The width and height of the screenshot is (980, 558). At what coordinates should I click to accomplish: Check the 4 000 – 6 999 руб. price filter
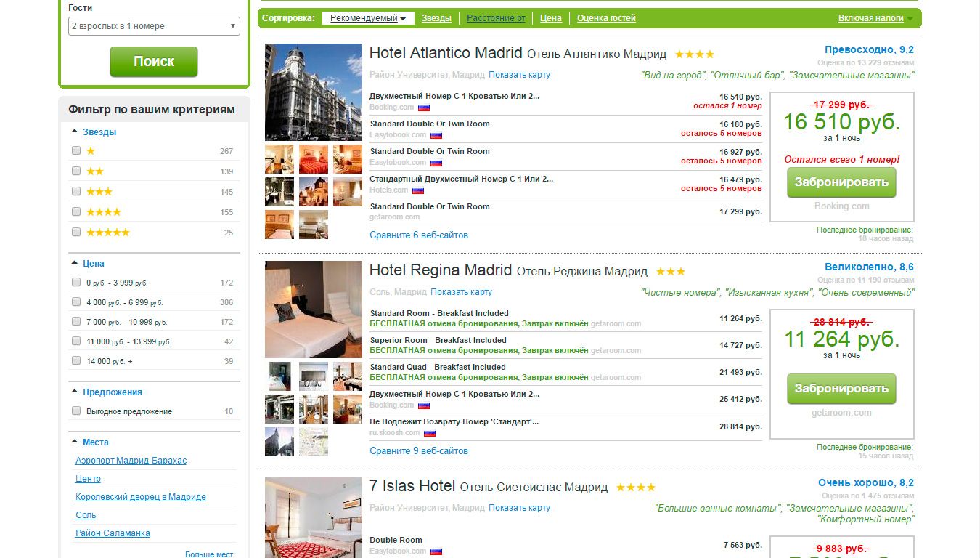coord(76,302)
